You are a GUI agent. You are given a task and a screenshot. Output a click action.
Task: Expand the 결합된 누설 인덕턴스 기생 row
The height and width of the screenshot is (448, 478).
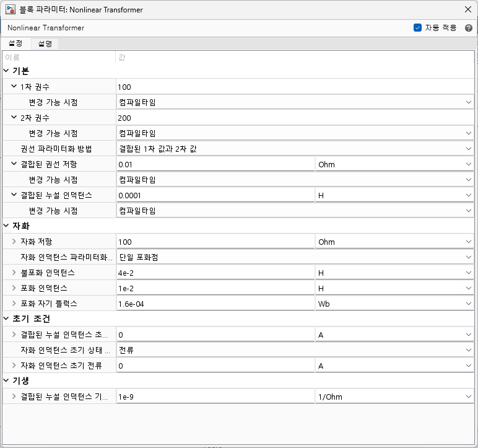(x=14, y=397)
